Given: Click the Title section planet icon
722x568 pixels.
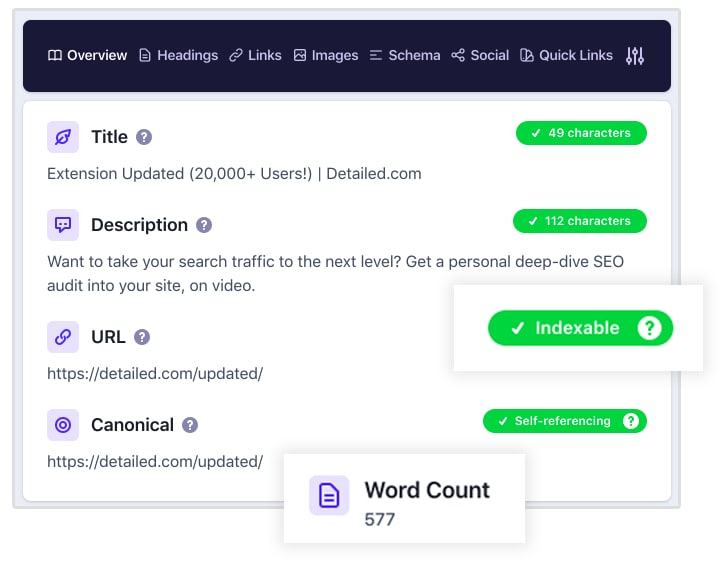Looking at the screenshot, I should [x=63, y=137].
